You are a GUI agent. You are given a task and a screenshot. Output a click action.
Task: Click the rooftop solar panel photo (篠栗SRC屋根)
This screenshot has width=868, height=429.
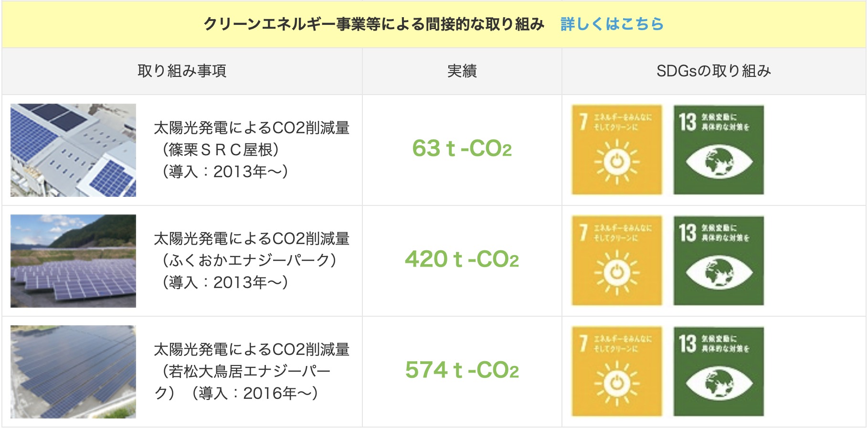(x=73, y=150)
